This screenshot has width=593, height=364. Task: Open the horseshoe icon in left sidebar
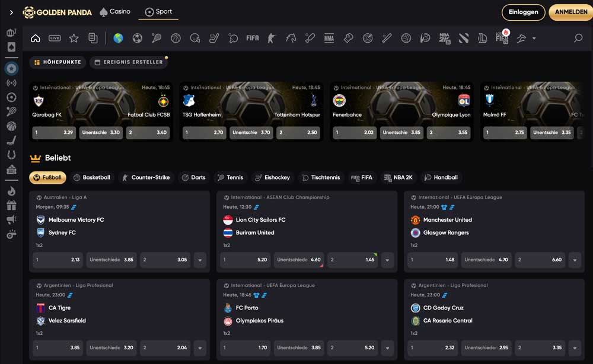(x=11, y=155)
